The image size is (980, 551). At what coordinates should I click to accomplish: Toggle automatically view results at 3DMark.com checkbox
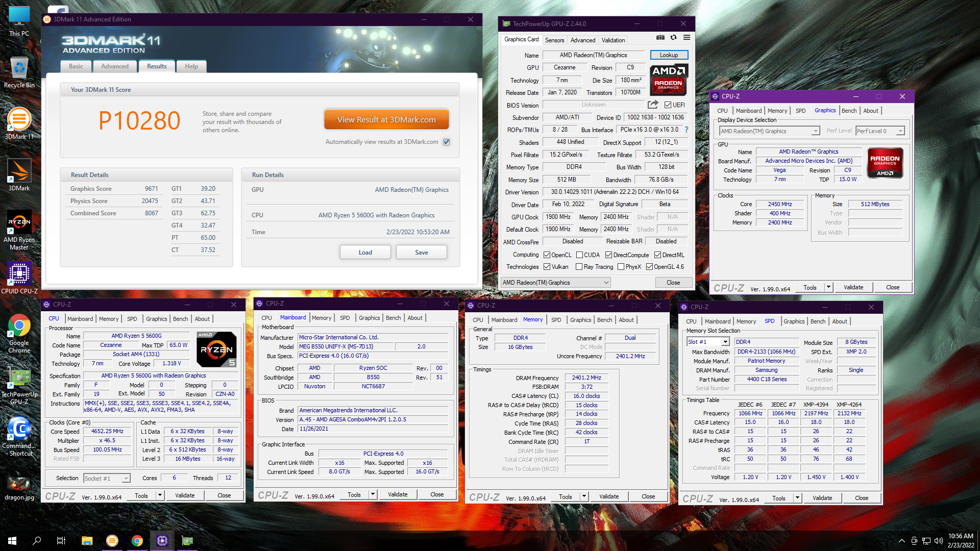tap(447, 142)
